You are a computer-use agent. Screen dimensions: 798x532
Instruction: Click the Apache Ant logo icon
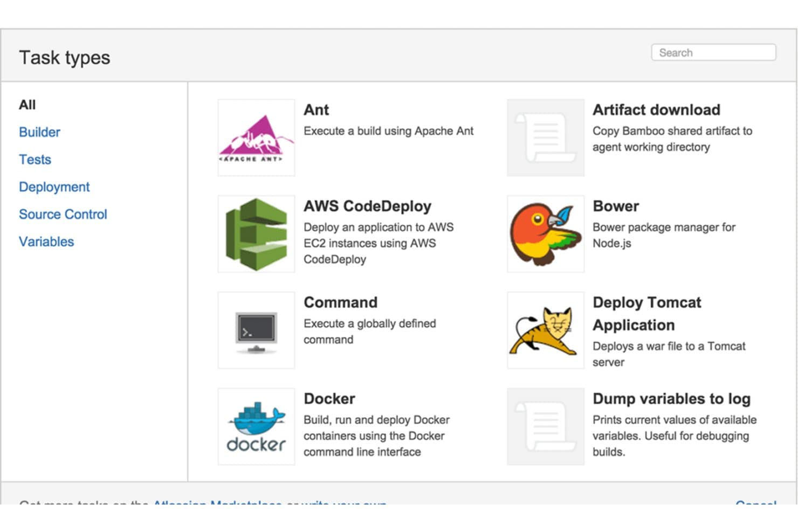click(256, 137)
